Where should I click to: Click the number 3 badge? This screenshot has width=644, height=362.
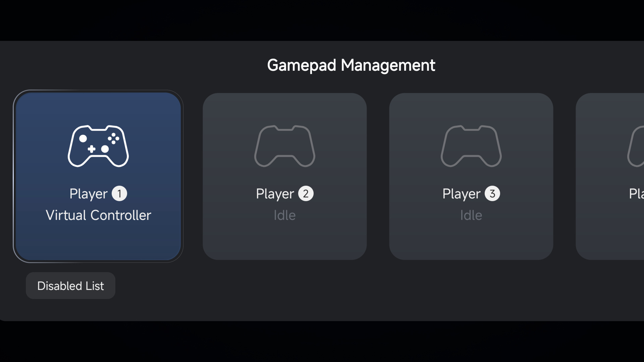point(492,194)
